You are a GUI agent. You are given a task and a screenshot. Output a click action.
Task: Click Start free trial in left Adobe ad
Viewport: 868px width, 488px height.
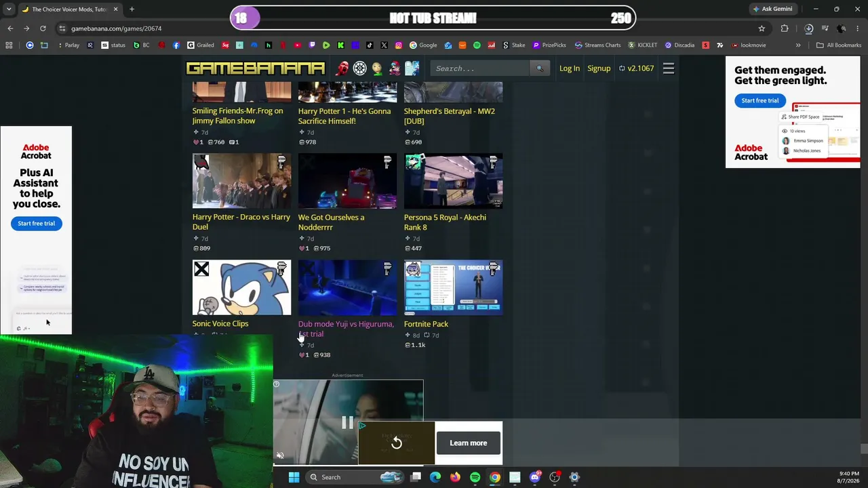(36, 224)
